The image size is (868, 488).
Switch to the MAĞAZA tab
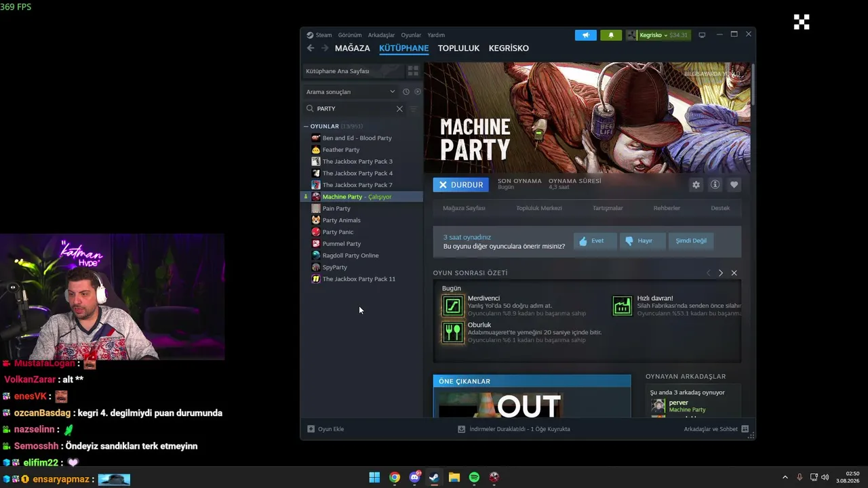353,48
